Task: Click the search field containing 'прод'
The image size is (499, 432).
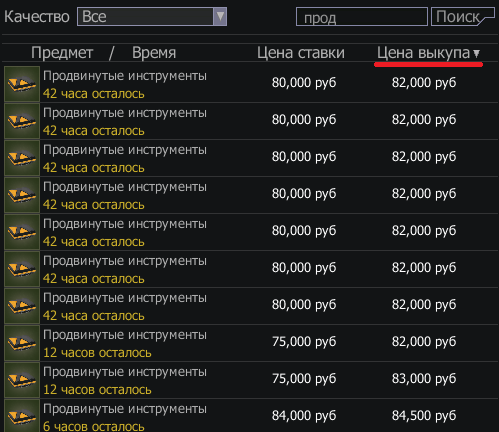Action: (x=362, y=17)
